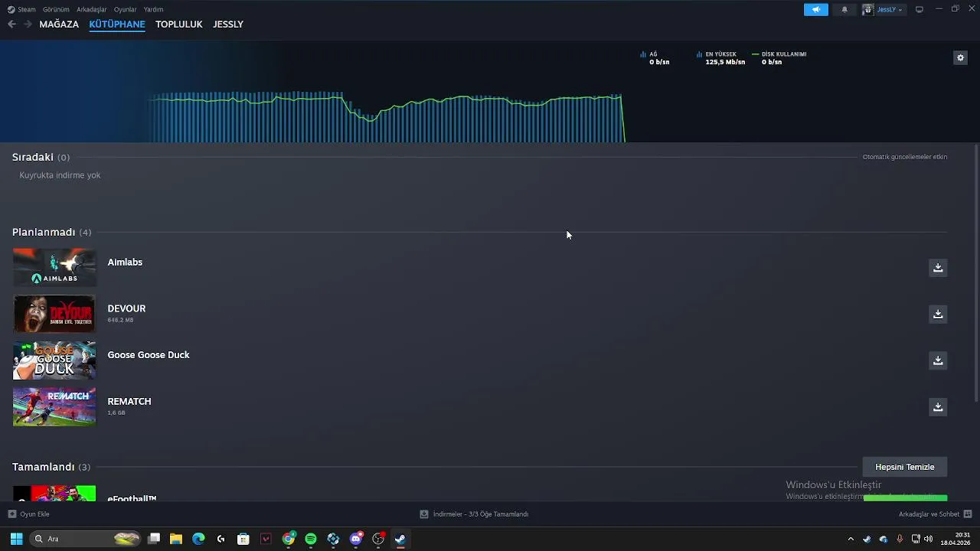
Task: Open the DEVOUR game thumbnail
Action: pyautogui.click(x=54, y=314)
